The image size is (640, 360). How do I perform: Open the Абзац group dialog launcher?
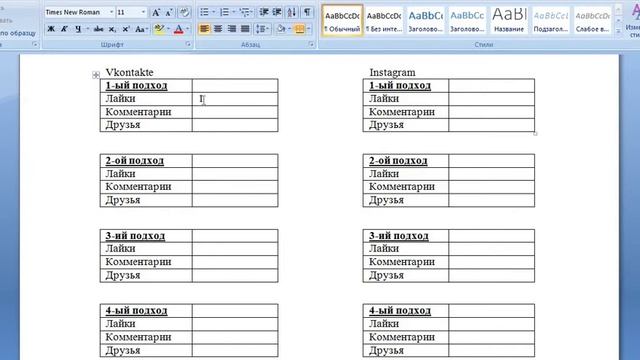(311, 44)
